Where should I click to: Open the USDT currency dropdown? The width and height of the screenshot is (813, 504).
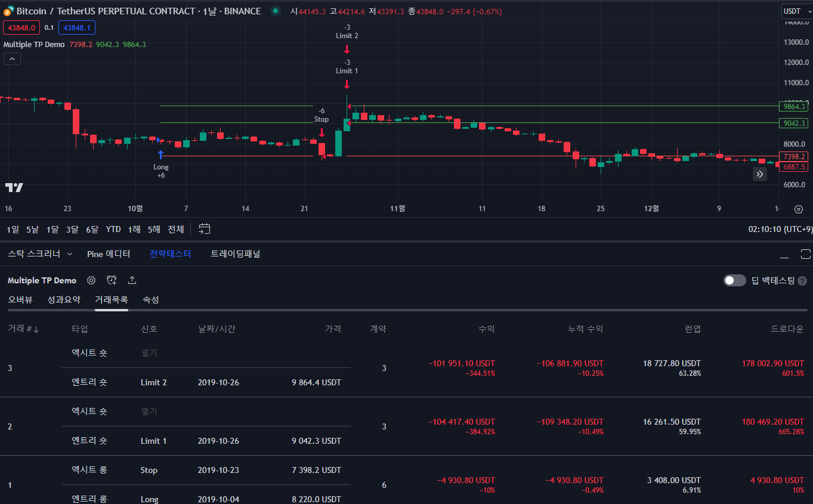coord(797,11)
